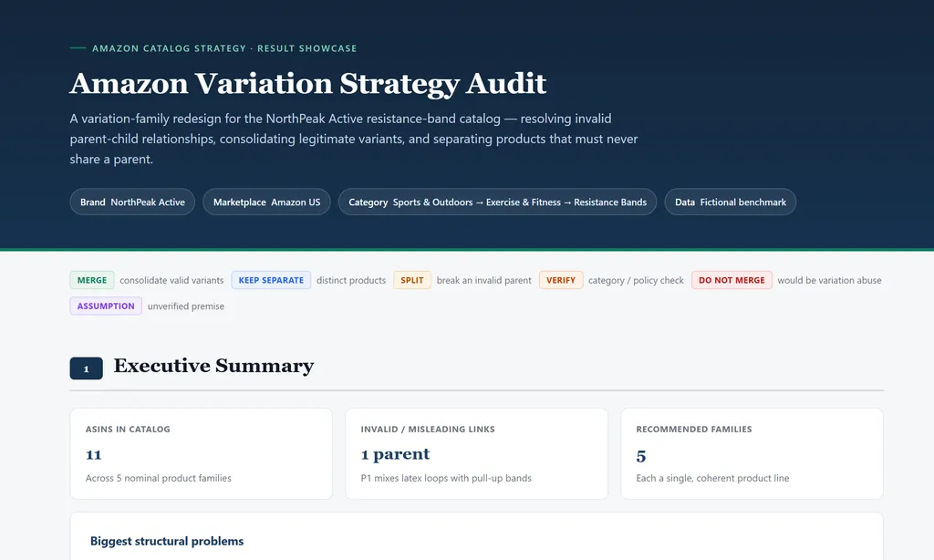Click 'category / policy check' legend text
This screenshot has width=934, height=560.
click(x=636, y=280)
